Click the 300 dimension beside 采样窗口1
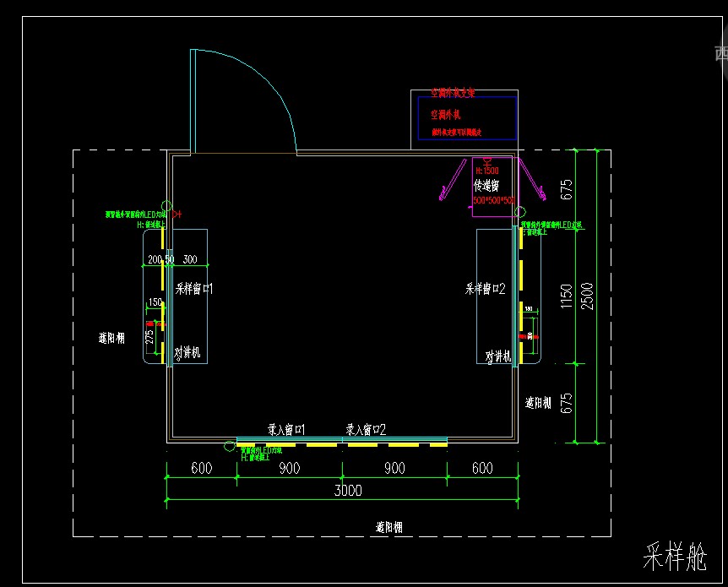This screenshot has width=728, height=587. click(x=190, y=259)
